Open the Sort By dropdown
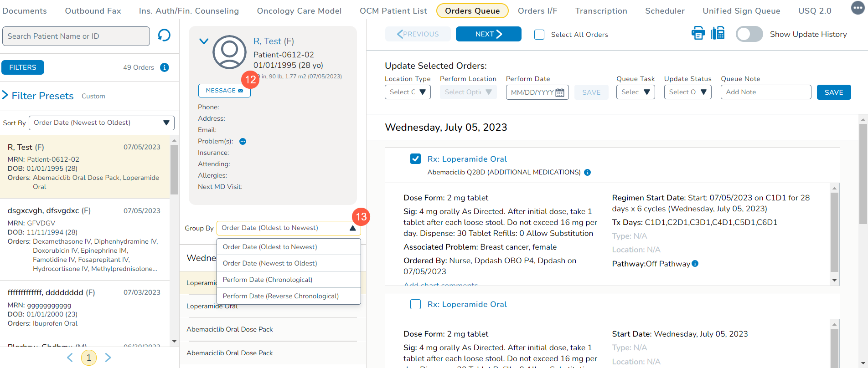This screenshot has height=368, width=868. (101, 123)
